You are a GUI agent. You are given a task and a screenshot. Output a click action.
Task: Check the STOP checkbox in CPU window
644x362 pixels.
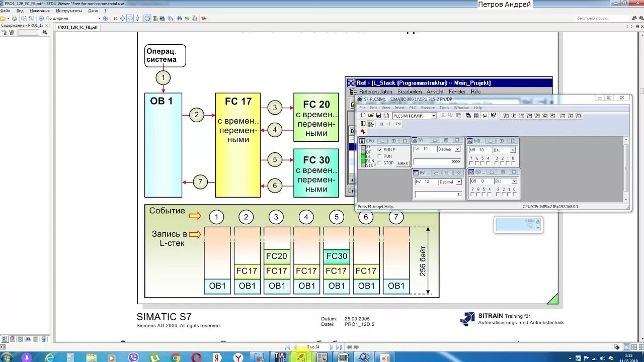tap(380, 163)
